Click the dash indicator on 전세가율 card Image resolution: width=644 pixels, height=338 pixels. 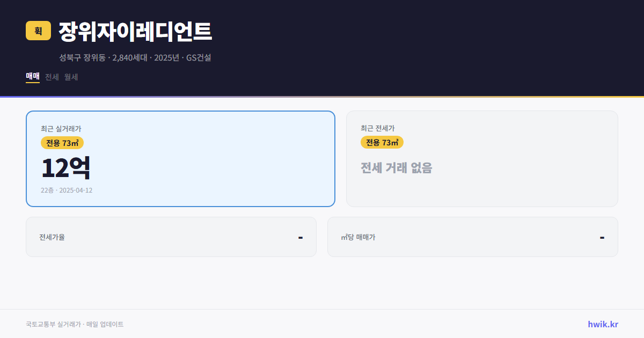point(301,237)
